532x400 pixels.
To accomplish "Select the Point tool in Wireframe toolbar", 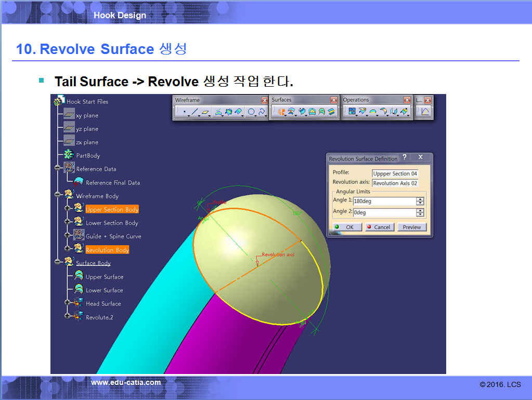I will click(184, 112).
